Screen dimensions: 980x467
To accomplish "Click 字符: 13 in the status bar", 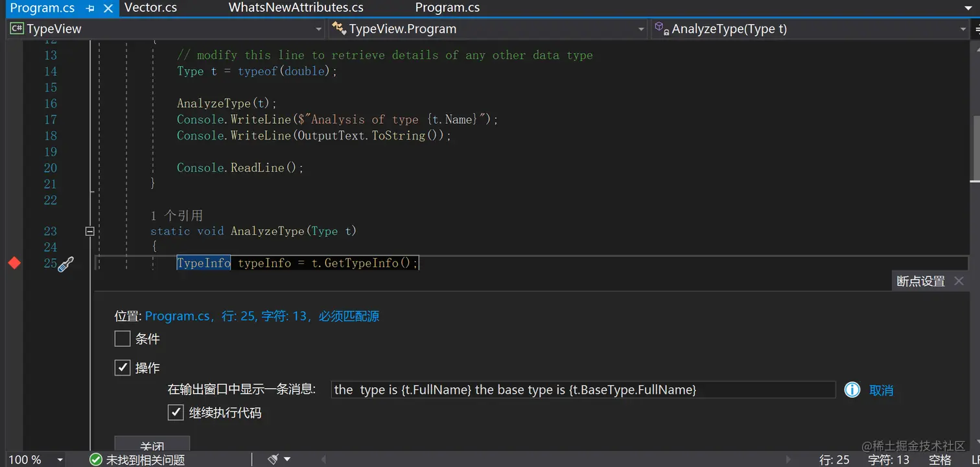I will pos(889,460).
